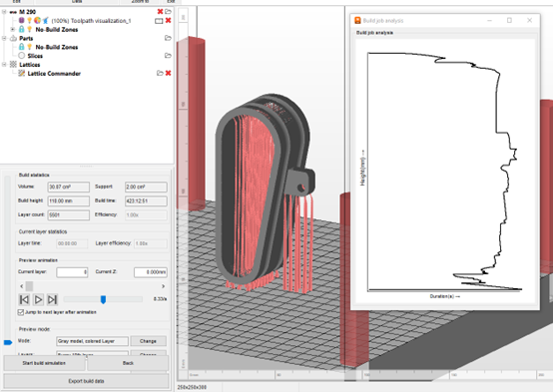This screenshot has height=392, width=553.
Task: Click animation speed slider handle
Action: click(103, 299)
